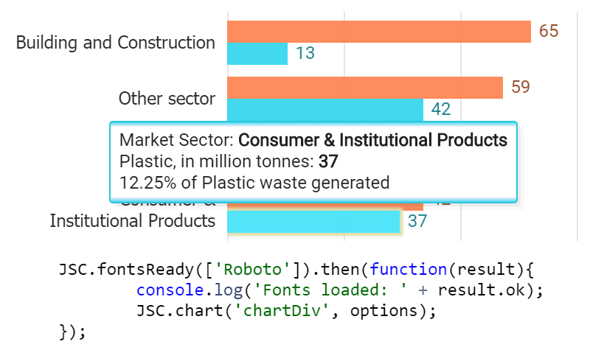Click the "Building and Construction" axis label
Image resolution: width=590 pixels, height=364 pixels.
click(116, 43)
